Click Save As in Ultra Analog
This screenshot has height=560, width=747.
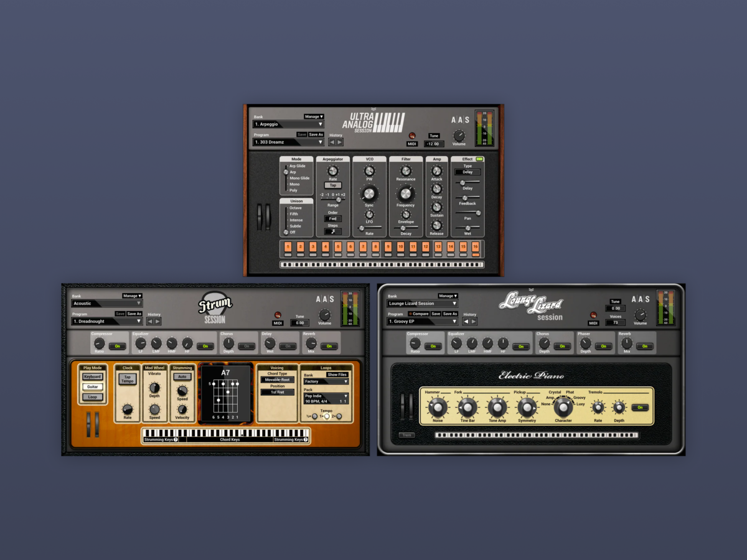tap(316, 134)
